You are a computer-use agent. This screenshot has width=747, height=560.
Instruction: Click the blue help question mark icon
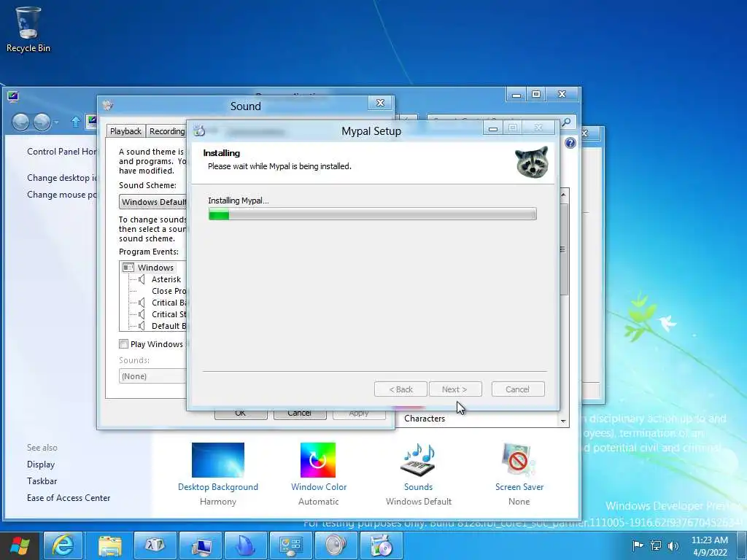(570, 143)
